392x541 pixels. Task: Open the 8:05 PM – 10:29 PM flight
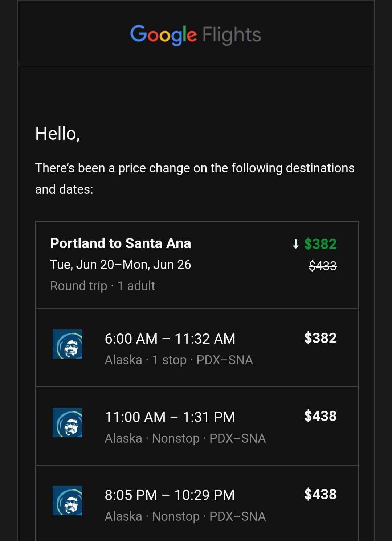[x=170, y=495]
